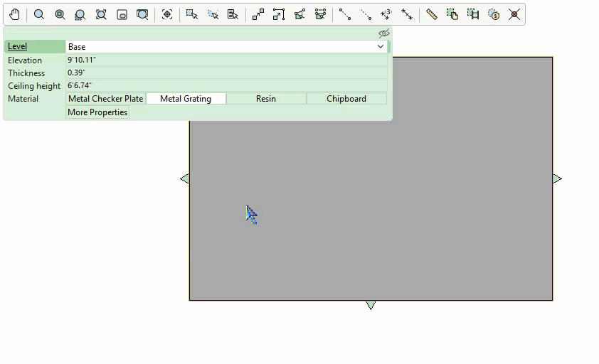Image resolution: width=599 pixels, height=364 pixels.
Task: Click the right edge triangle handle of floor
Action: point(557,178)
